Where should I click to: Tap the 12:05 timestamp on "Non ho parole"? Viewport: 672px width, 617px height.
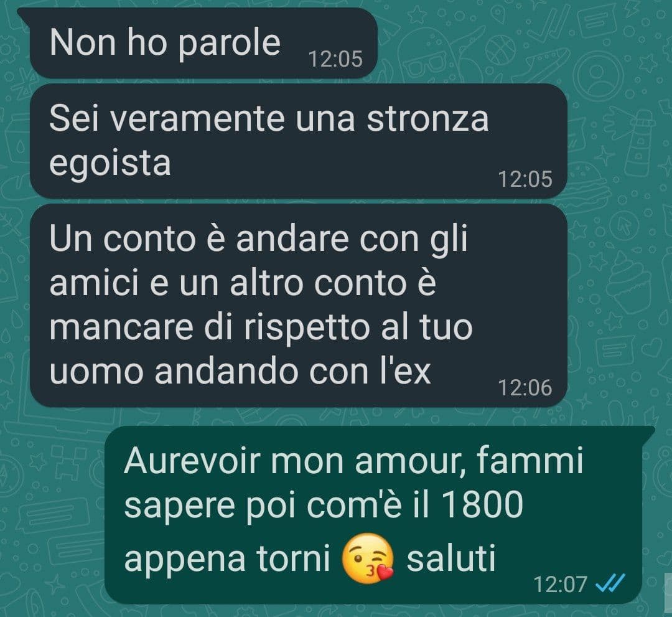(335, 59)
